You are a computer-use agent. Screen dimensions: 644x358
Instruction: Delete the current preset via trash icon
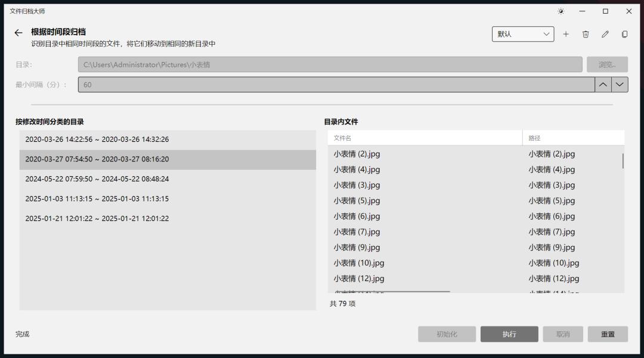[x=586, y=34]
